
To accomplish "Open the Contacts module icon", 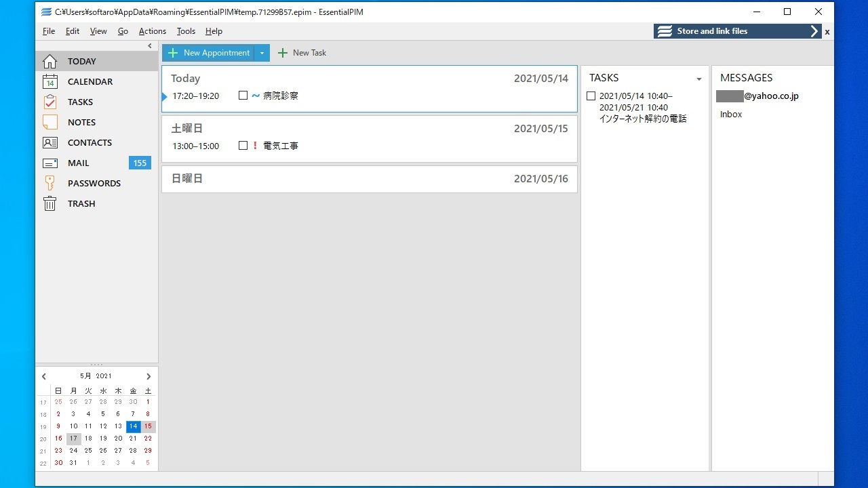I will 50,142.
